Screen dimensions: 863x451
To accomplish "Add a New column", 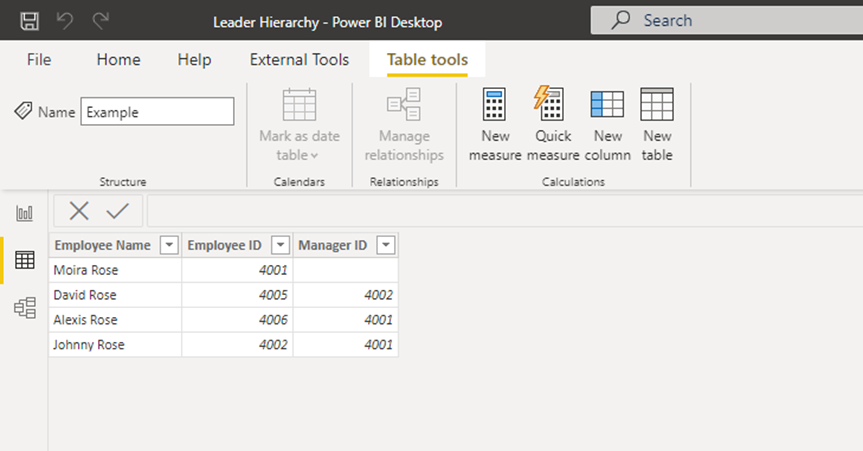I will [607, 125].
